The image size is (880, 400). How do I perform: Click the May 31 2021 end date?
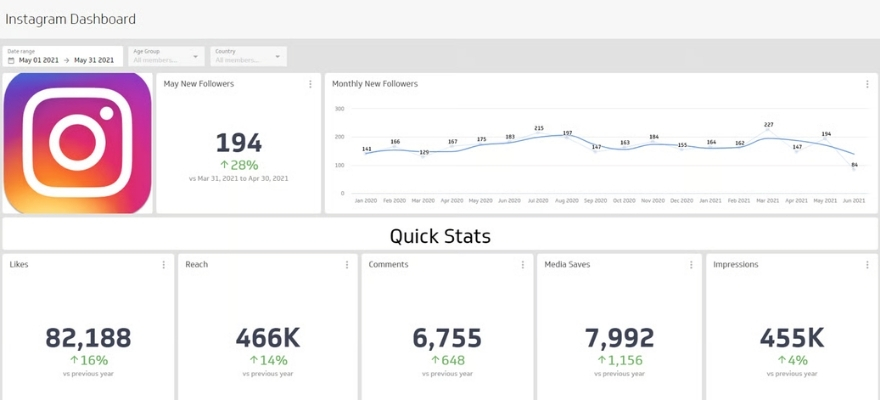[x=94, y=60]
